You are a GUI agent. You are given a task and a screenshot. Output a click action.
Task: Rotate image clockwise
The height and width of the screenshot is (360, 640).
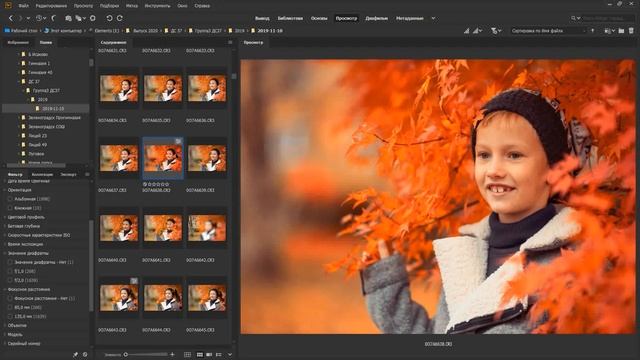pyautogui.click(x=120, y=18)
